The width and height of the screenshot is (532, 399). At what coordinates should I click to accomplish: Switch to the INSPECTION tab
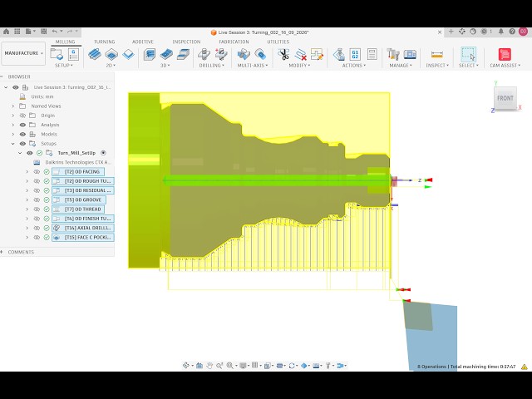(186, 42)
